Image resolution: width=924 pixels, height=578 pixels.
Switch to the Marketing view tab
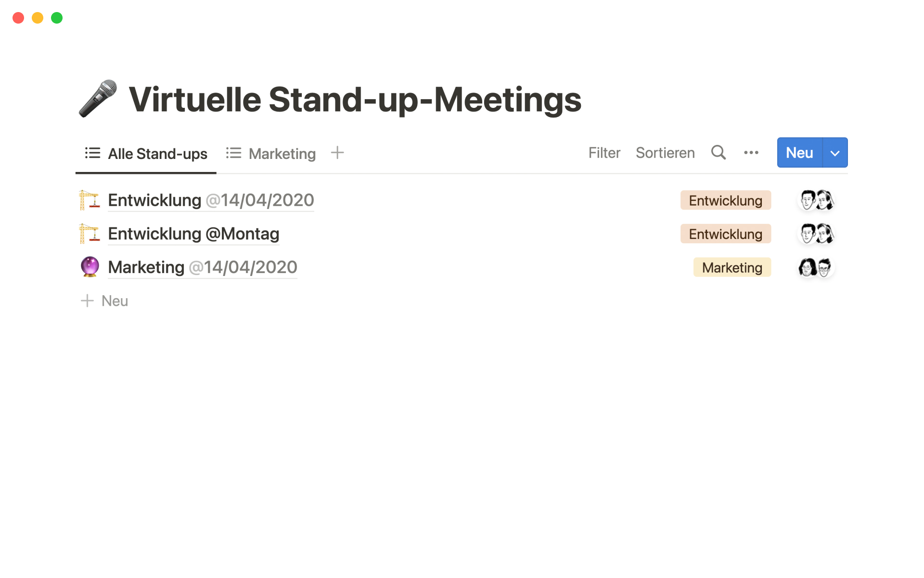(x=272, y=154)
